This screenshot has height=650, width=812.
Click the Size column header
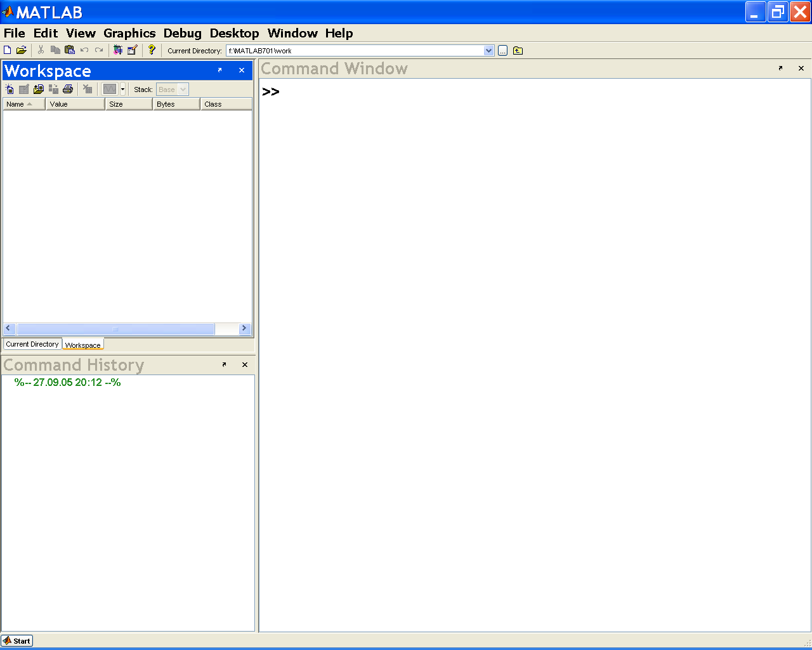click(129, 104)
